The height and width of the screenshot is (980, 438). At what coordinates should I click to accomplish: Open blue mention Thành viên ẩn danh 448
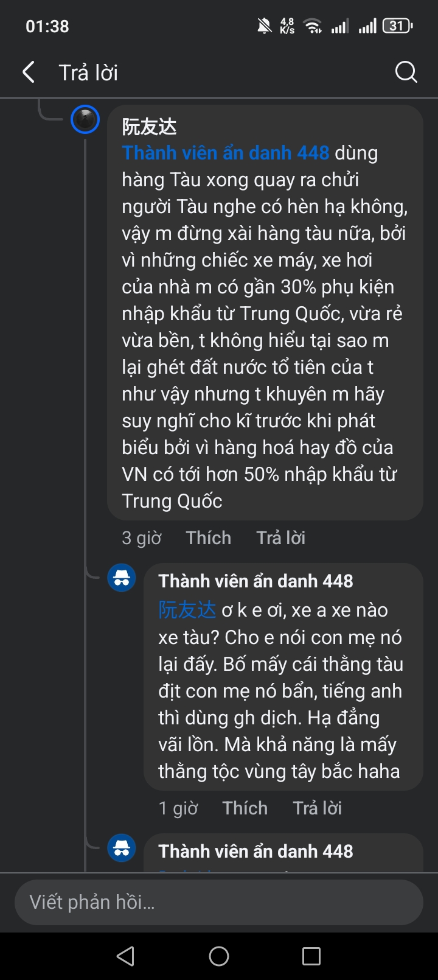tap(226, 153)
